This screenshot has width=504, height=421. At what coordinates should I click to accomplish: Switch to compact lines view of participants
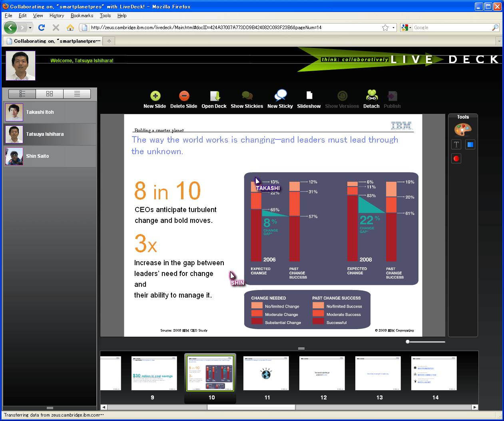(77, 93)
